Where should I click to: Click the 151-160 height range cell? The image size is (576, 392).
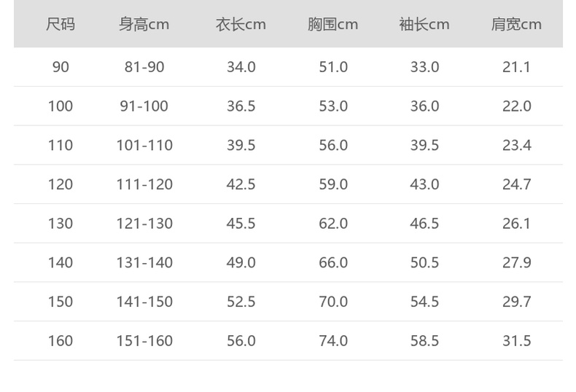click(x=144, y=341)
